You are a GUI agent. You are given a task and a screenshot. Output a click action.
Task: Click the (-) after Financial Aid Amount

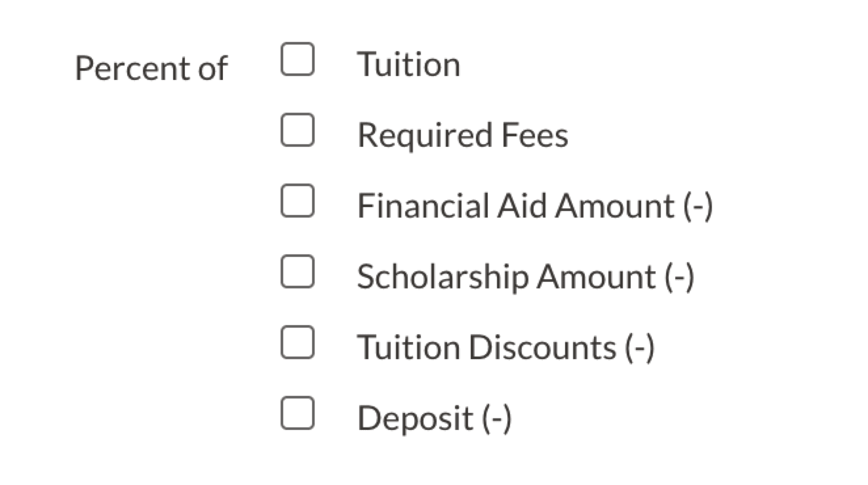[x=698, y=206]
